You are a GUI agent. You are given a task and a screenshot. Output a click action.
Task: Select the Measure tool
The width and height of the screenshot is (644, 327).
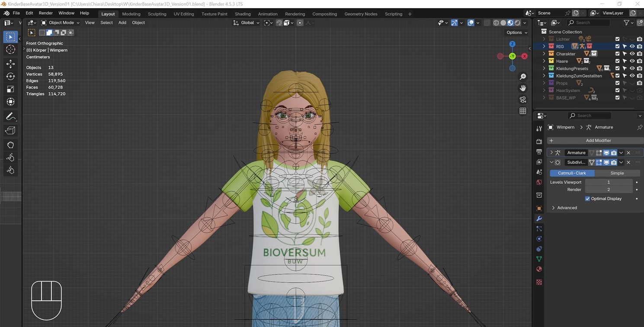coord(10,130)
